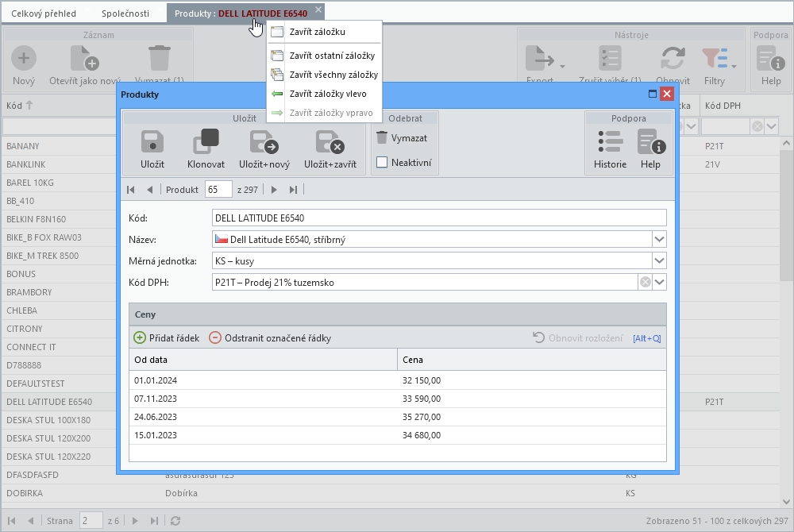Go to last product record
Image resolution: width=794 pixels, height=532 pixels.
coord(293,190)
